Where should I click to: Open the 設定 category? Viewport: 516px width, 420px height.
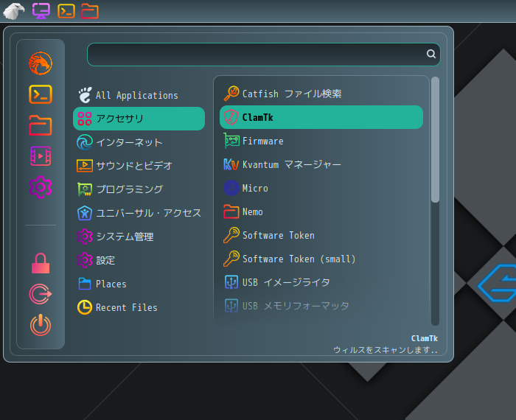[x=139, y=260]
